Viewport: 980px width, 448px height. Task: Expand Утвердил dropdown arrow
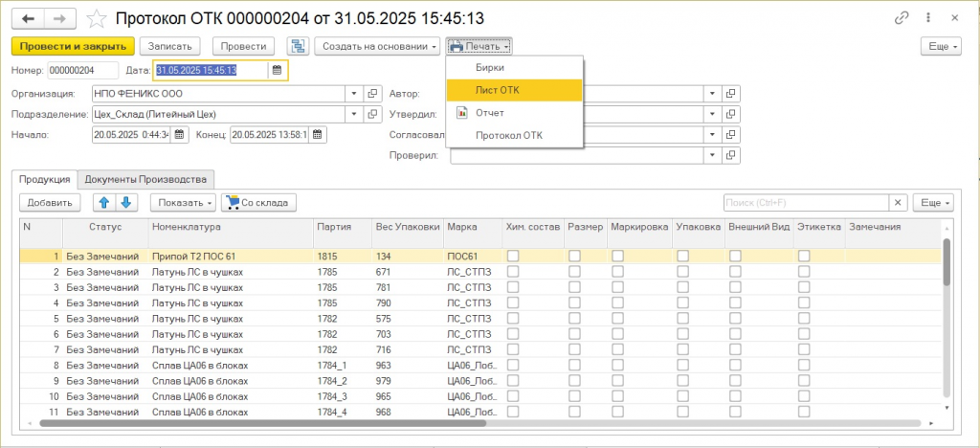point(713,114)
